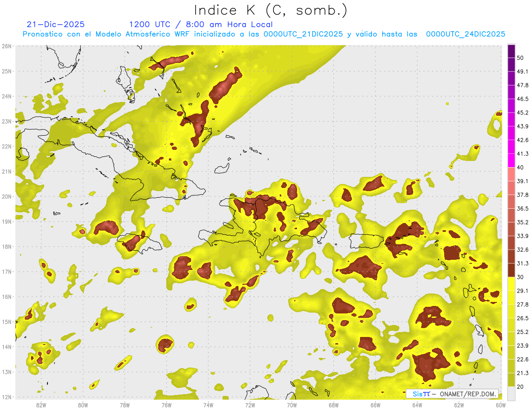Click the colorbar value 27.8
The image size is (532, 411).
point(523,304)
